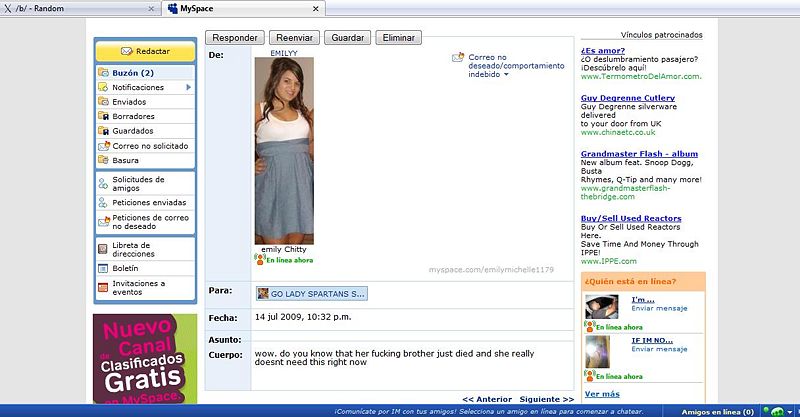Click the Borradores folder icon

pyautogui.click(x=104, y=116)
